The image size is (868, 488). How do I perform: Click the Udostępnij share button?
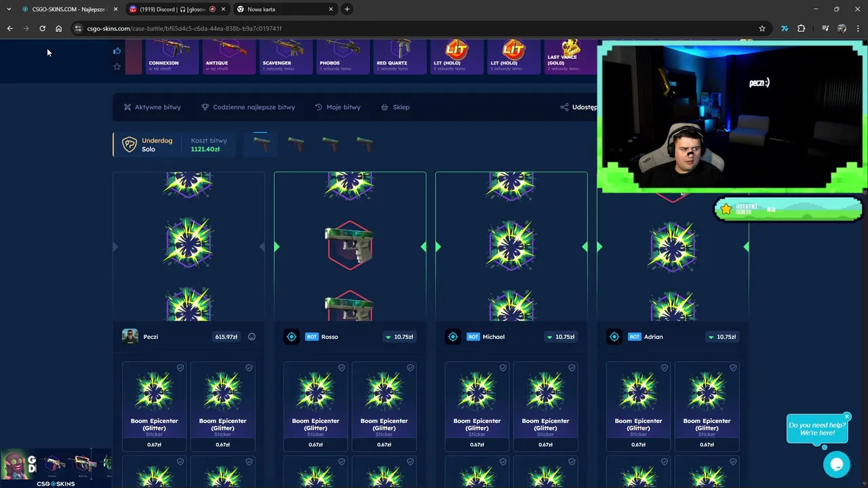579,107
